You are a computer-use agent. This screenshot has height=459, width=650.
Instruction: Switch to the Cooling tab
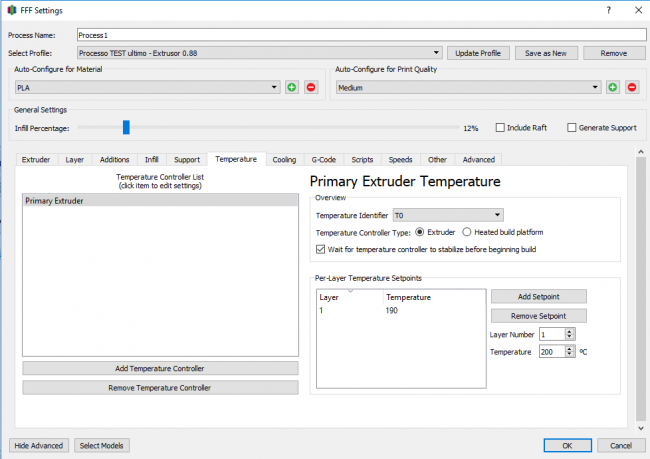point(284,159)
